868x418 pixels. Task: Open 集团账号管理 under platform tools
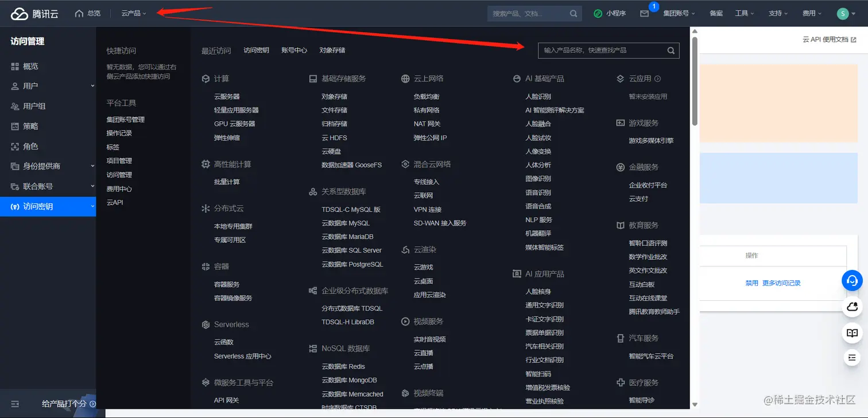point(126,120)
